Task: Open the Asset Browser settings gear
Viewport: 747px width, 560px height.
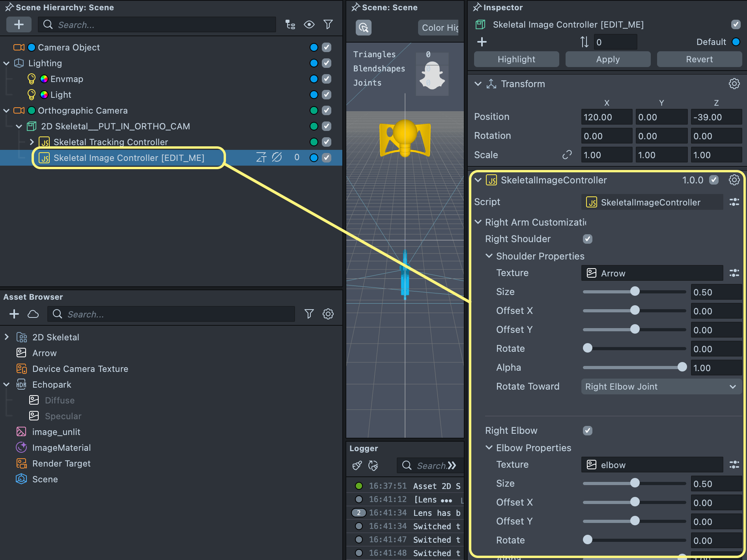Action: pos(328,314)
